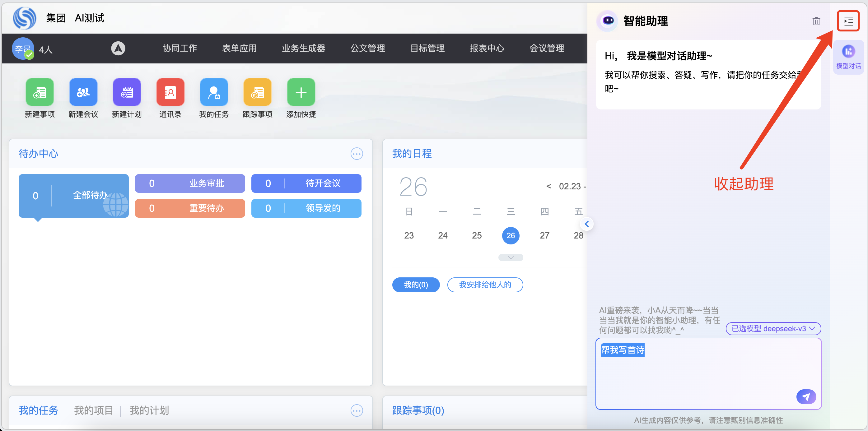Expand calendar with down chevron

tap(511, 257)
